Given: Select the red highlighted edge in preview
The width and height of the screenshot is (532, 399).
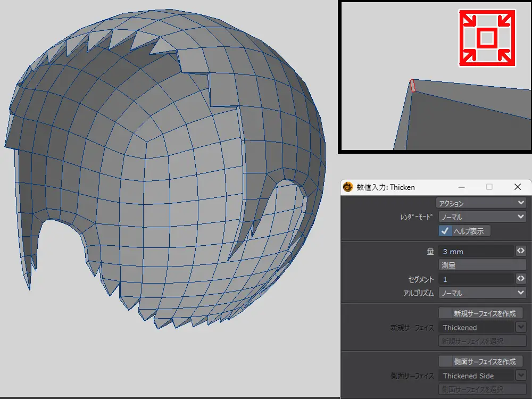Looking at the screenshot, I should [412, 85].
